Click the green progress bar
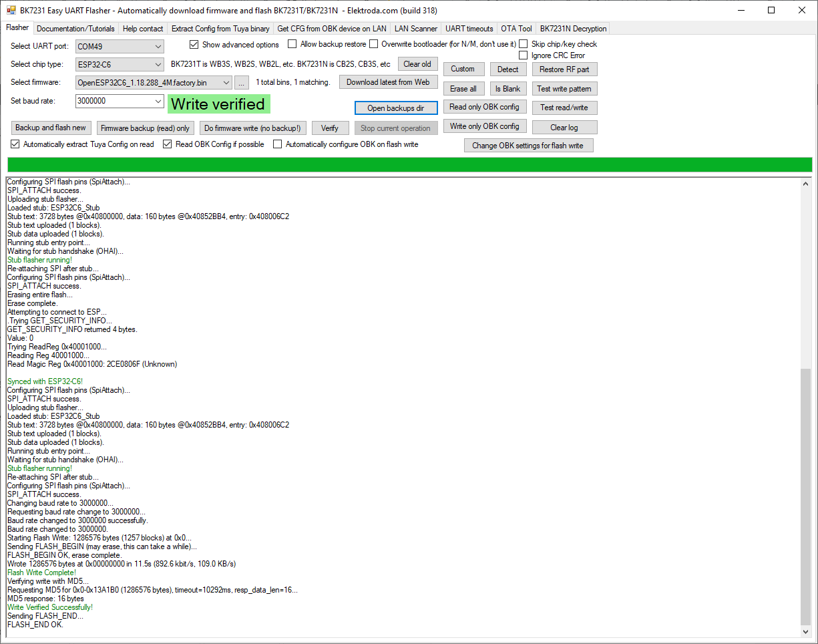The width and height of the screenshot is (818, 644). click(x=409, y=165)
